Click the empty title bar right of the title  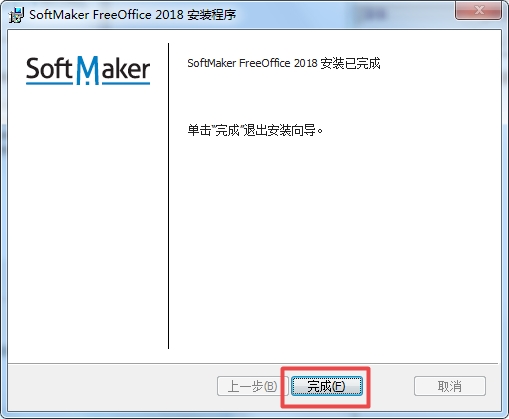[345, 15]
